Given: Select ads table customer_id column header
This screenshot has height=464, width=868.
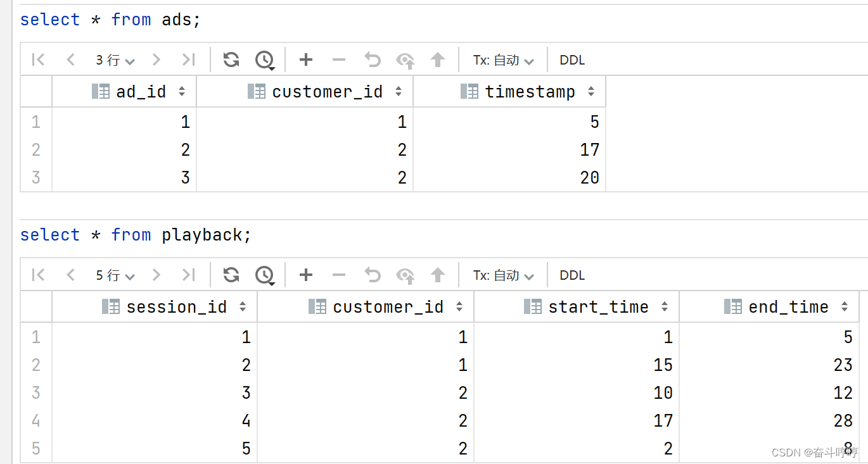Looking at the screenshot, I should pos(305,92).
